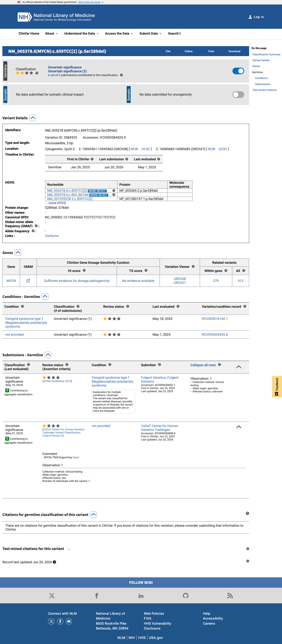Open the MYCN gene link
This screenshot has width=282, height=644.
coord(11,281)
